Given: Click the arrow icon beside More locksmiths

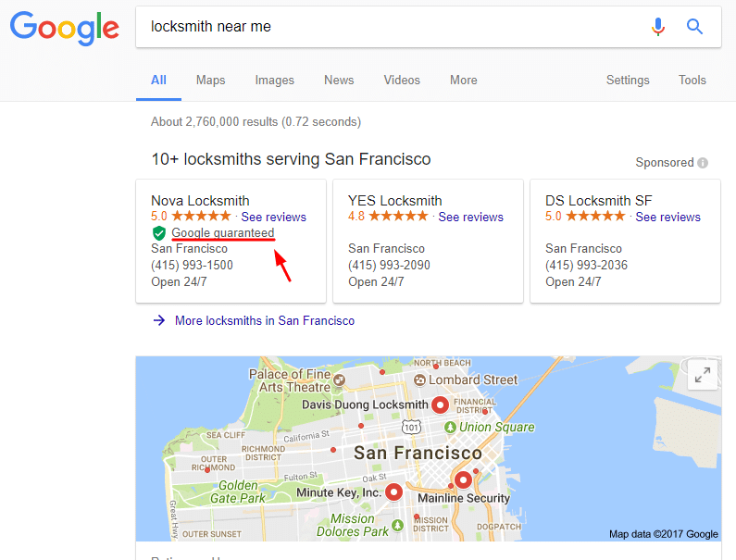Looking at the screenshot, I should [x=159, y=320].
